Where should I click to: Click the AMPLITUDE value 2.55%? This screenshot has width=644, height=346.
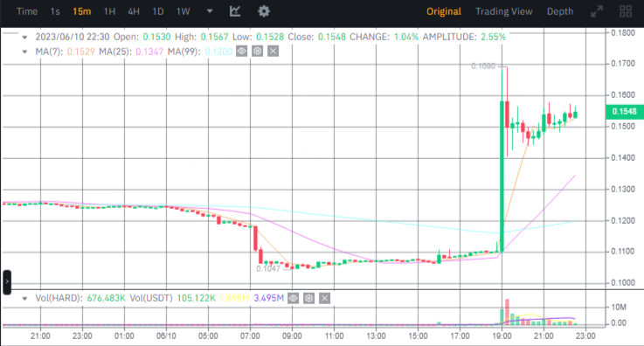click(494, 37)
